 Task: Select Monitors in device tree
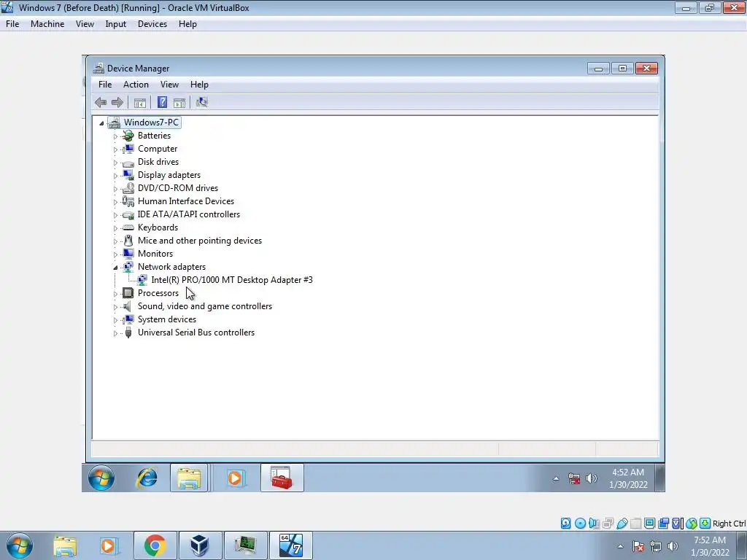click(x=155, y=254)
